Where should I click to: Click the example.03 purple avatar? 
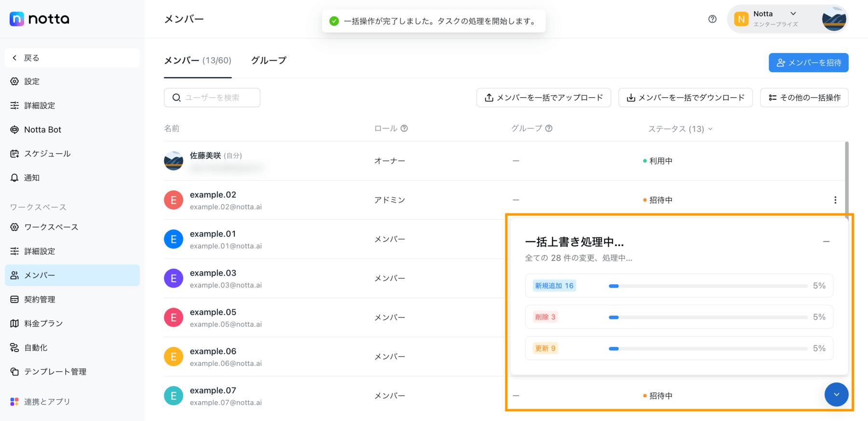(x=174, y=278)
